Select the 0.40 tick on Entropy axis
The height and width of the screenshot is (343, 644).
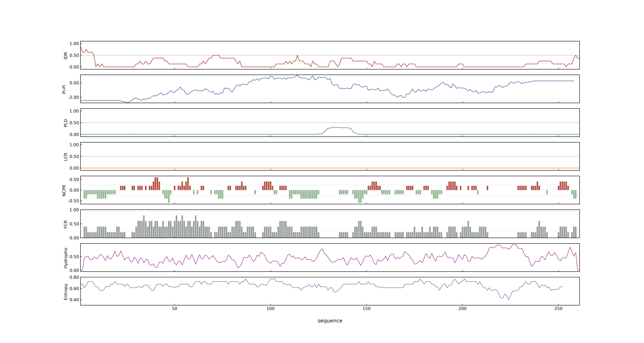coord(74,300)
